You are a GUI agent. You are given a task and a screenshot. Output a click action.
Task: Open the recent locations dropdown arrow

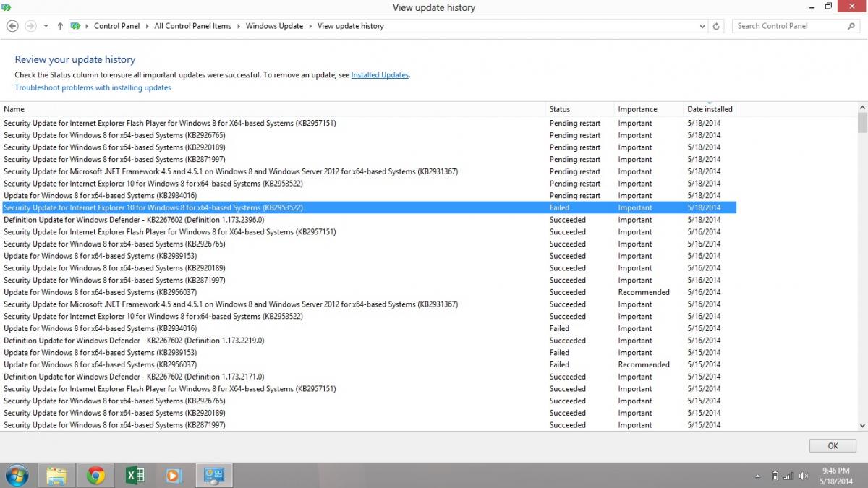pyautogui.click(x=46, y=26)
